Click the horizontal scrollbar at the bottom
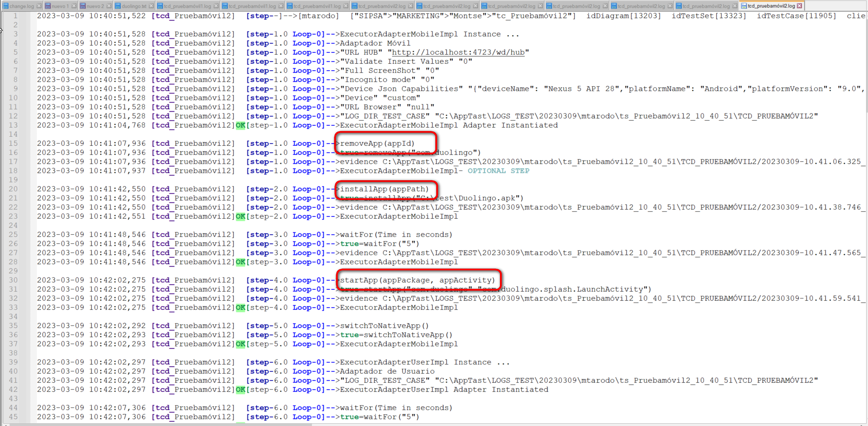This screenshot has height=426, width=868. click(182, 424)
